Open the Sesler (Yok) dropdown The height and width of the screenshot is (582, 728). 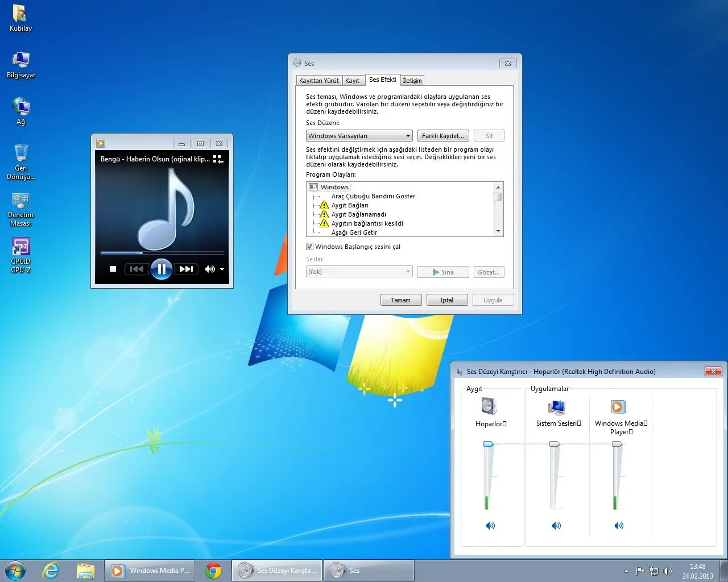(359, 272)
